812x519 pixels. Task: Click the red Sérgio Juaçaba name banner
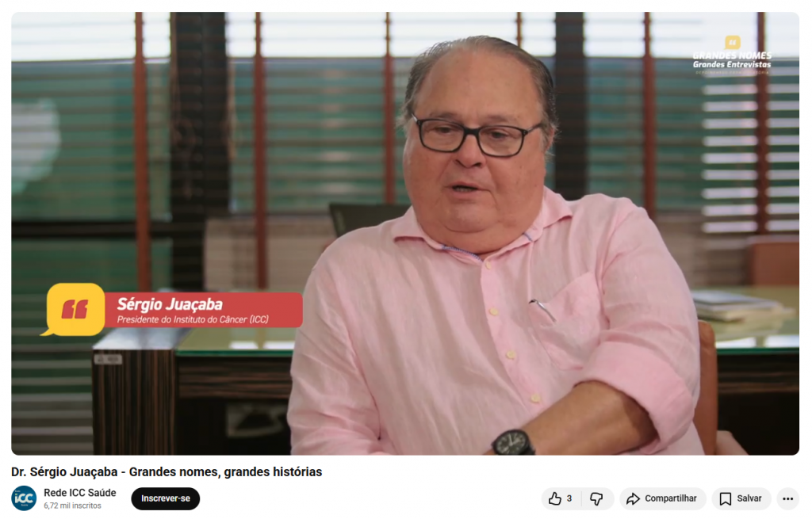(x=204, y=310)
